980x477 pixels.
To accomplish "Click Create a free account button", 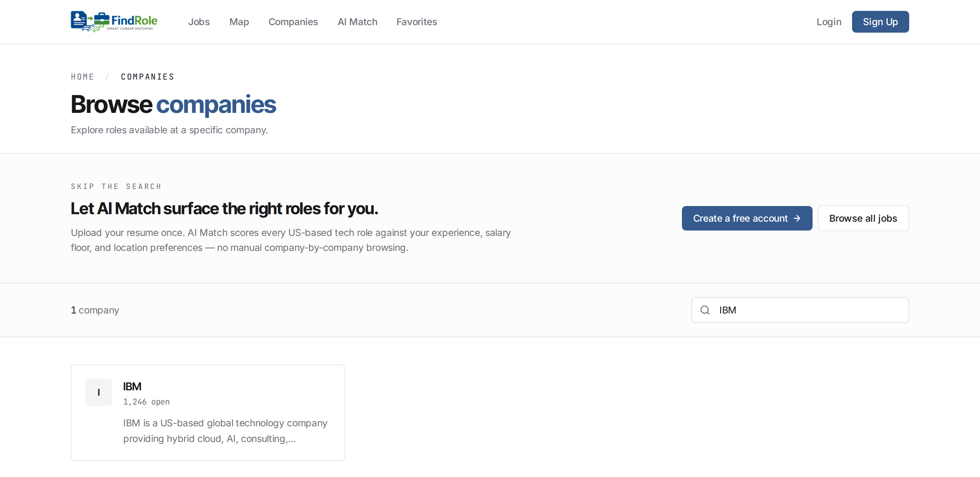I will point(747,218).
